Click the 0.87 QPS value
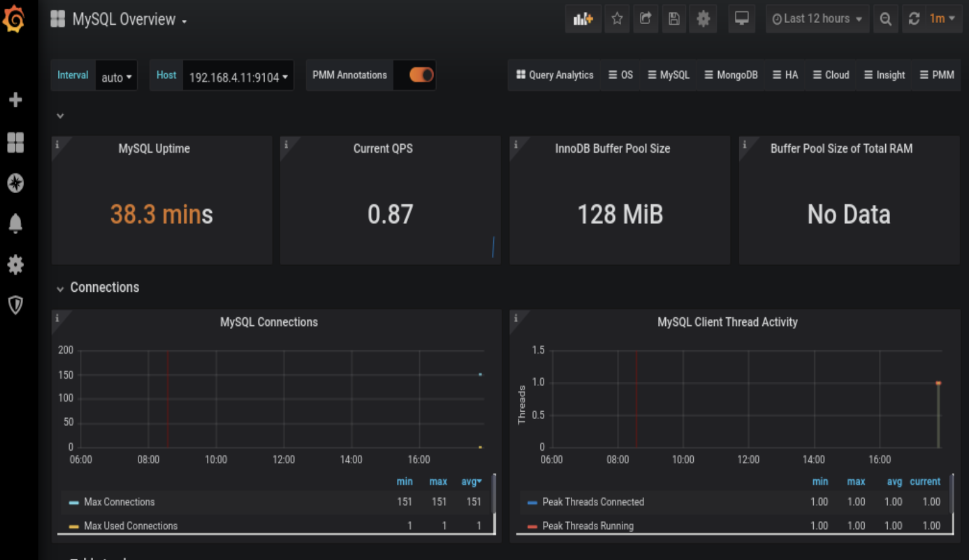This screenshot has width=969, height=560. coord(390,215)
